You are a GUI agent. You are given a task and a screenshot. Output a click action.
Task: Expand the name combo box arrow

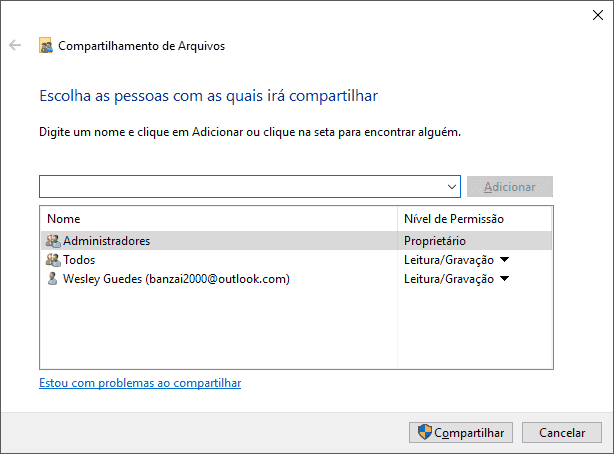[451, 187]
